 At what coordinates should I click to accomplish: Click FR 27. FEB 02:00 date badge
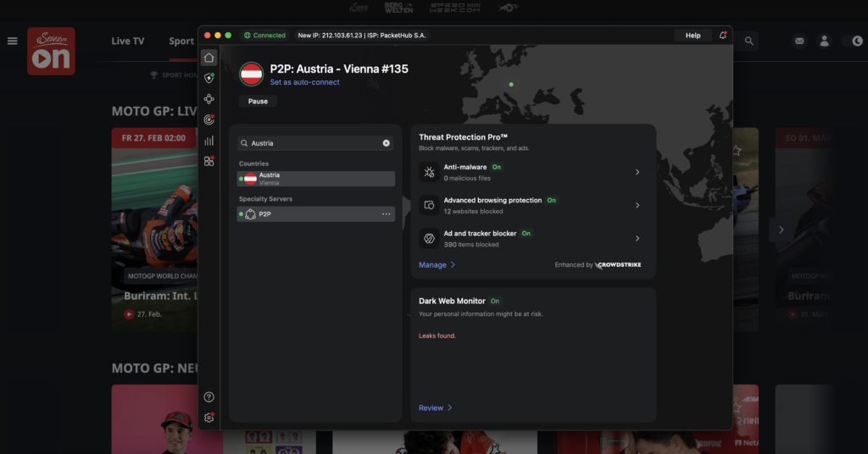154,138
